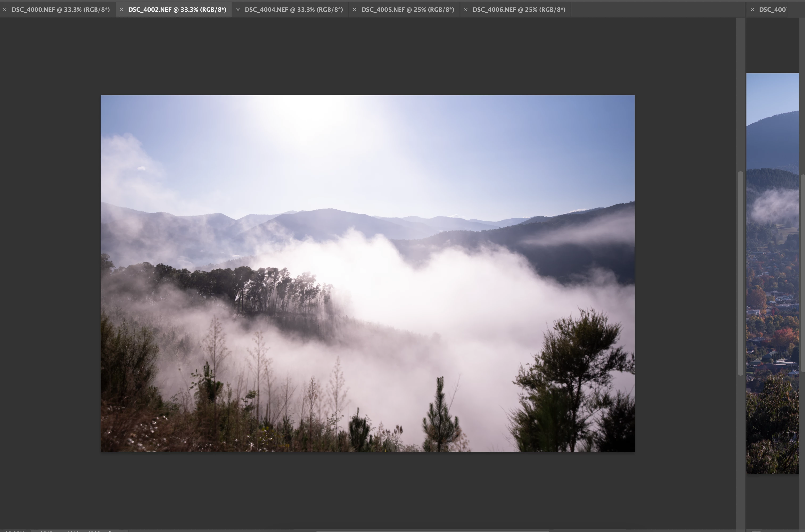Close the DSC_4004.NEF document tab
Screen dimensions: 805x532
tap(238, 10)
